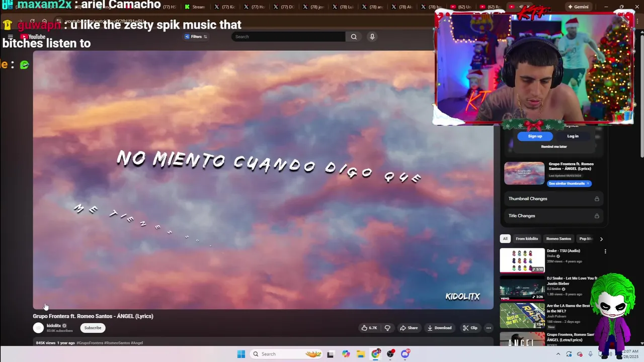Open File Explorer from the taskbar
644x362 pixels.
point(361,354)
